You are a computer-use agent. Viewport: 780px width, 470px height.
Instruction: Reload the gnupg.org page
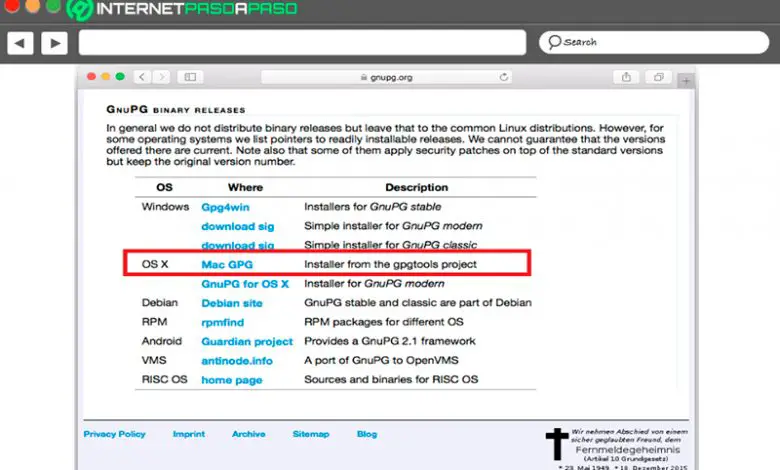pos(503,77)
